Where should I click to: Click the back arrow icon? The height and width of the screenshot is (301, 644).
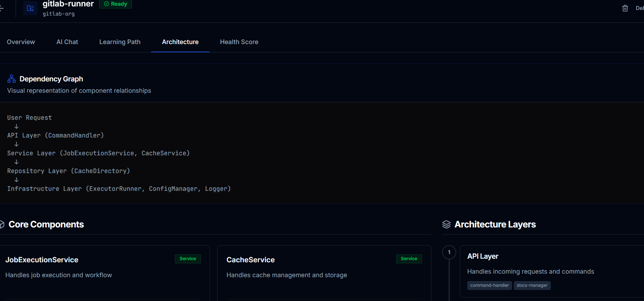click(1, 8)
